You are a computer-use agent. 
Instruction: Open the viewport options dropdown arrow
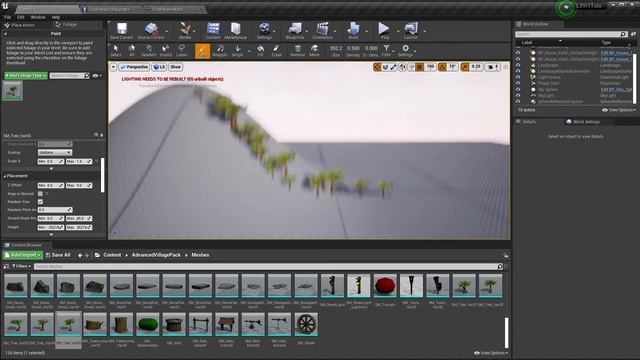[x=113, y=67]
